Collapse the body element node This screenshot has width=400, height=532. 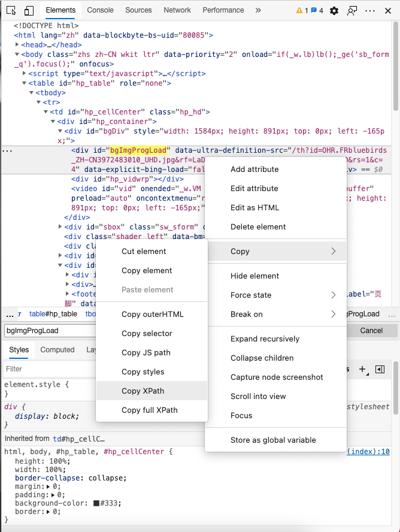[x=17, y=55]
